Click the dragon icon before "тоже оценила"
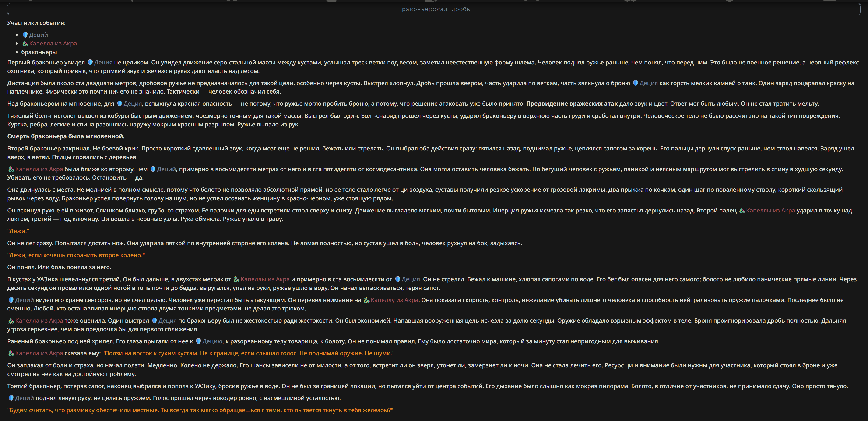This screenshot has width=868, height=421. coord(11,321)
